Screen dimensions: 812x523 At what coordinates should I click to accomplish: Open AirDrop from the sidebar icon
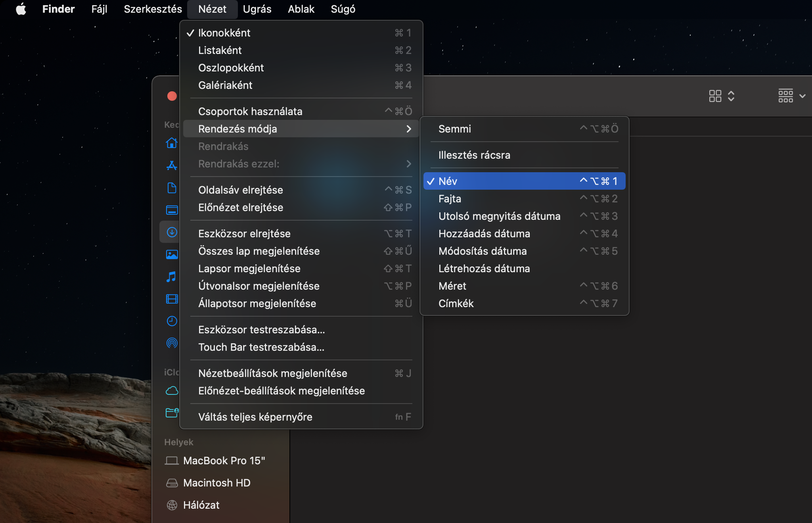[172, 343]
